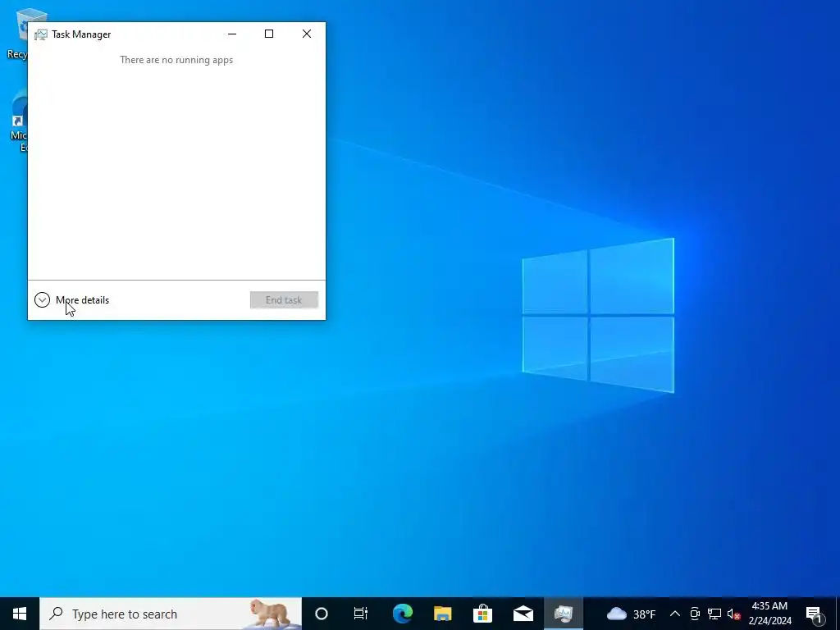
Task: Launch Microsoft Edge from the taskbar
Action: (x=402, y=614)
